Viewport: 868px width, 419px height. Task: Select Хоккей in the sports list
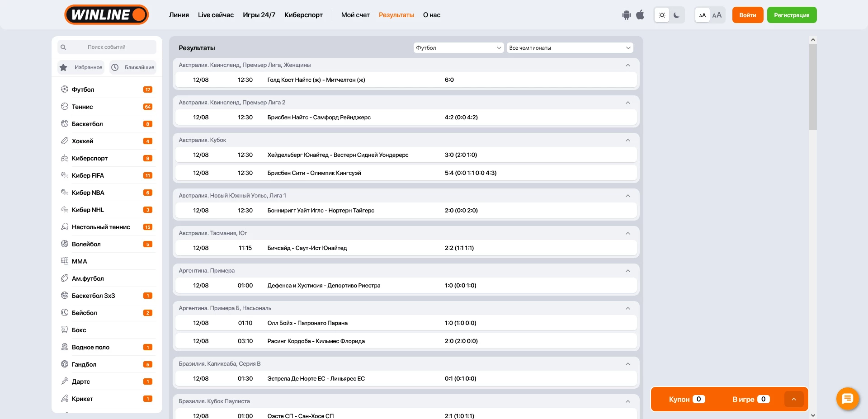[83, 141]
